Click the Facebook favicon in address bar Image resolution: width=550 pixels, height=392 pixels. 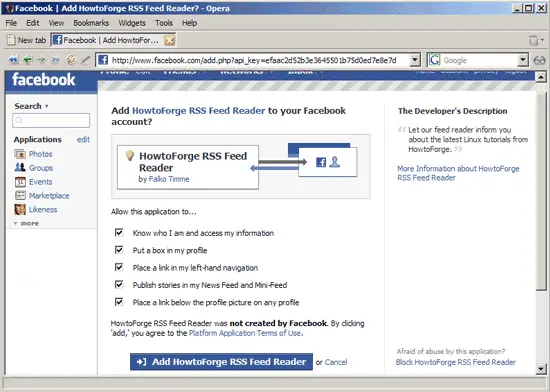(103, 60)
